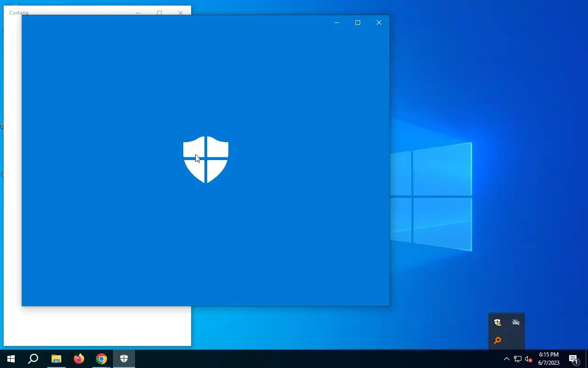
Task: Open the OneDrive crossed-out cloud tray icon
Action: click(516, 322)
